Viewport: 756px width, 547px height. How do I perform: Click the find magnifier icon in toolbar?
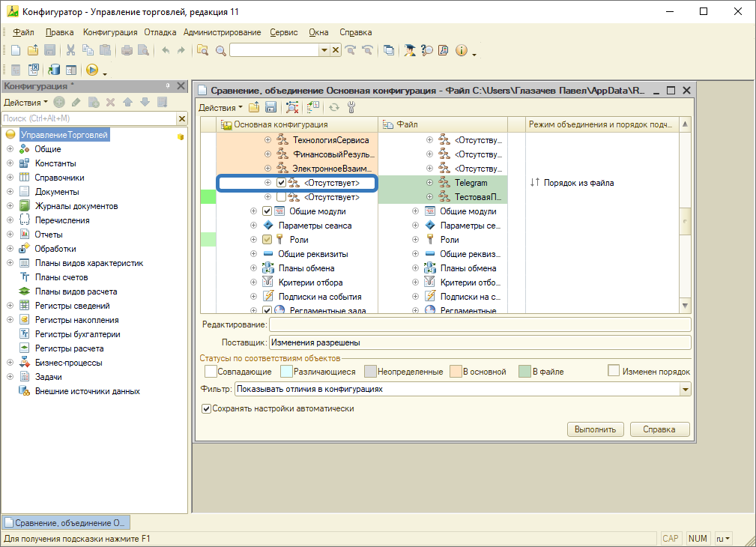point(220,50)
